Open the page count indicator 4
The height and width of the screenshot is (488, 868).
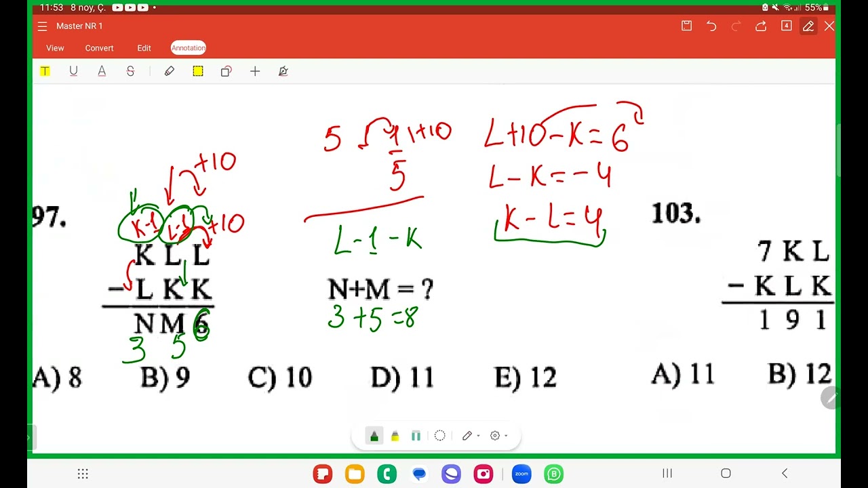point(786,26)
